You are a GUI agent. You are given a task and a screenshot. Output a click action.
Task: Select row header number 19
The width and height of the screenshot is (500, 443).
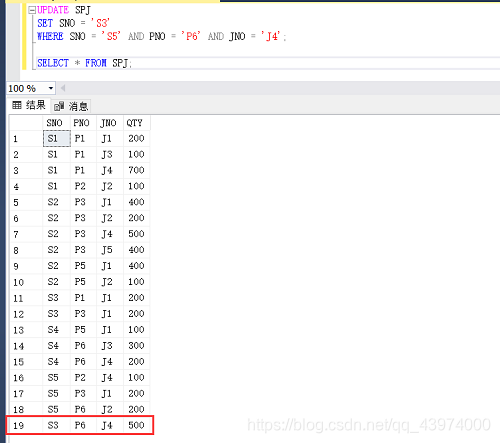click(x=26, y=426)
